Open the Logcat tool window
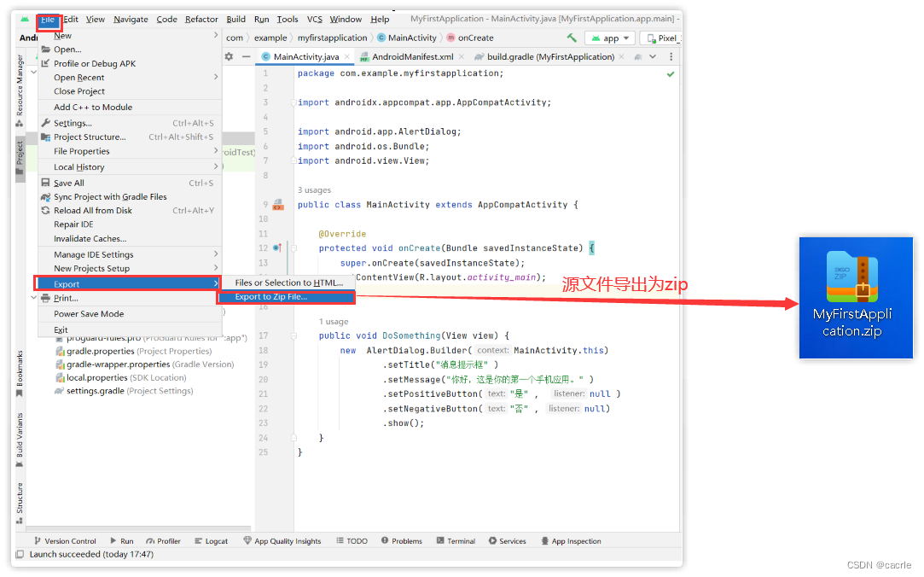Viewport: 924px width, 577px height. [211, 541]
